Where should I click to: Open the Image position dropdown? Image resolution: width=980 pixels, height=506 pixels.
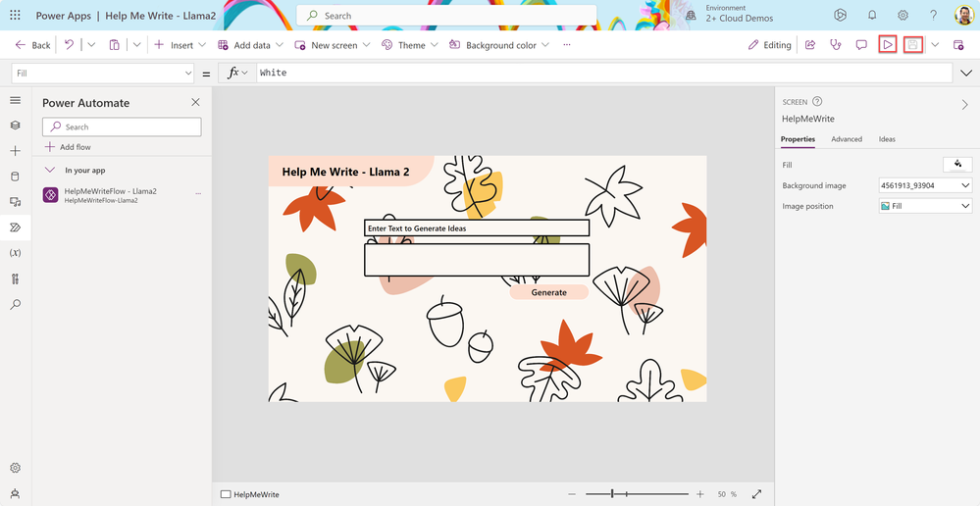(926, 206)
